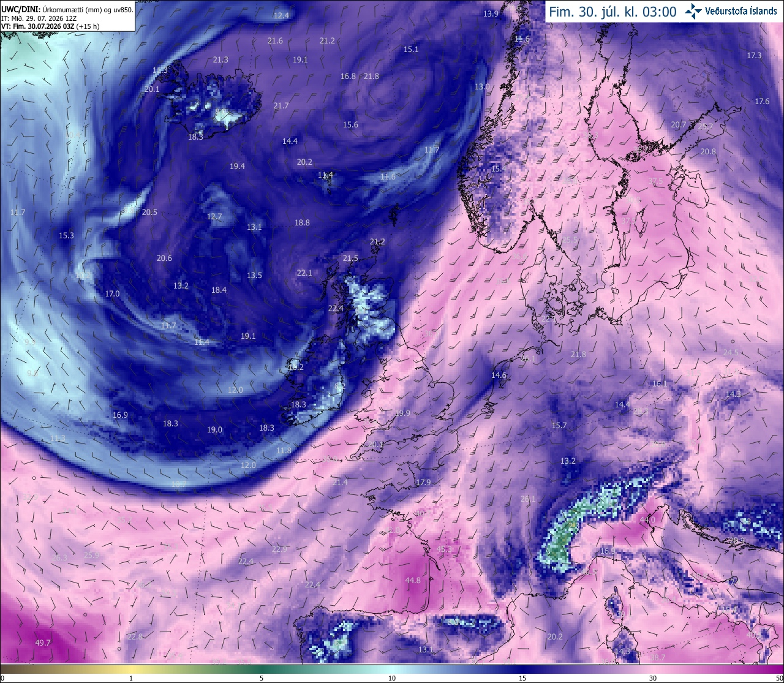Open the Veðurstofa Íslands text link
Image resolution: width=784 pixels, height=683 pixels.
tap(741, 12)
